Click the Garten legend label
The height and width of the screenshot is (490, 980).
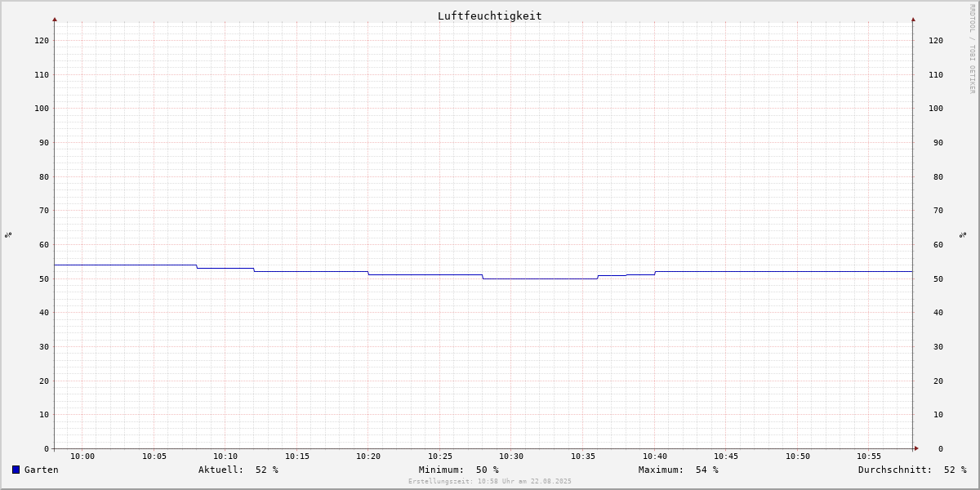point(42,470)
